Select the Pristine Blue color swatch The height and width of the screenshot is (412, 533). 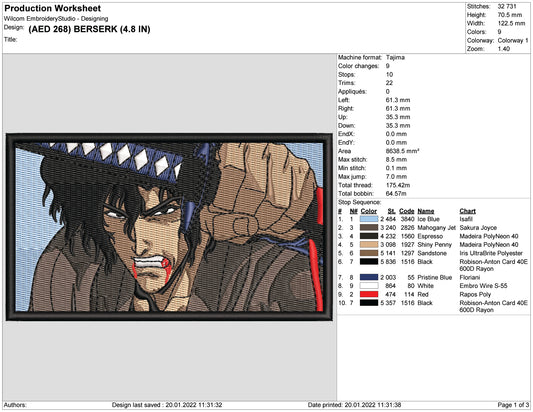pyautogui.click(x=369, y=277)
